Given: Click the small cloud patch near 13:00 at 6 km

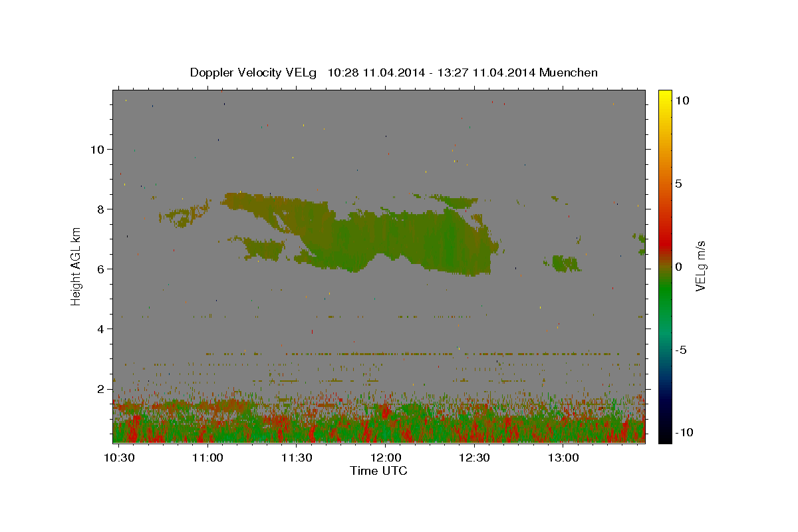Looking at the screenshot, I should pos(565,263).
